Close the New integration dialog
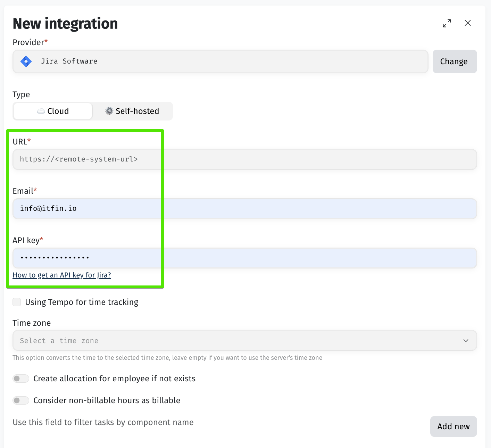This screenshot has width=491, height=448. [468, 23]
